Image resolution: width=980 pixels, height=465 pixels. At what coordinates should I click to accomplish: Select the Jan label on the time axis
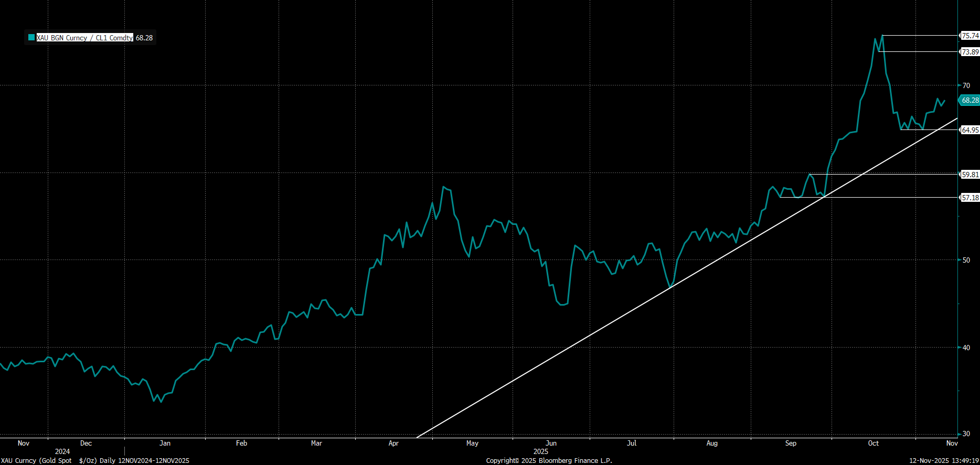(x=165, y=444)
